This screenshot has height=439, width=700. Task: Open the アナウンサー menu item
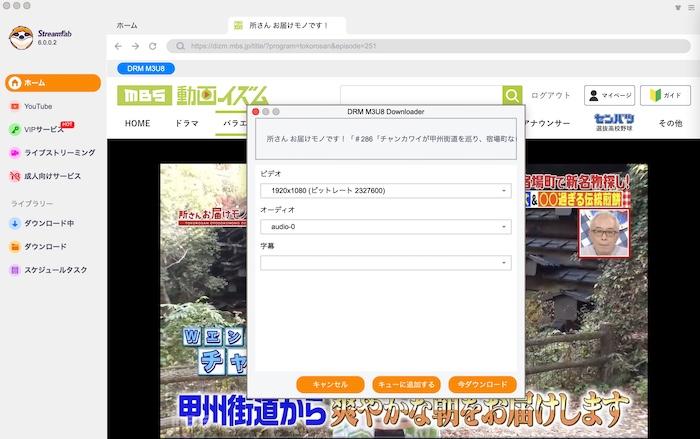(x=547, y=123)
